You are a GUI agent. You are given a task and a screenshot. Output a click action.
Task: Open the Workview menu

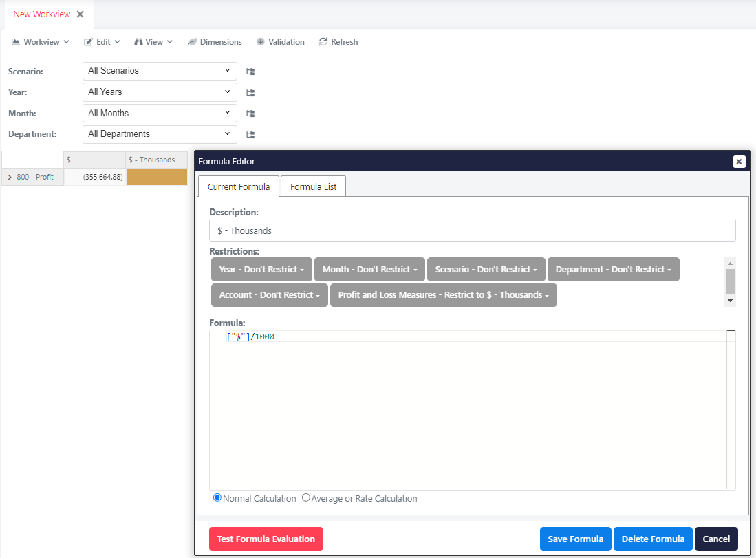tap(41, 42)
